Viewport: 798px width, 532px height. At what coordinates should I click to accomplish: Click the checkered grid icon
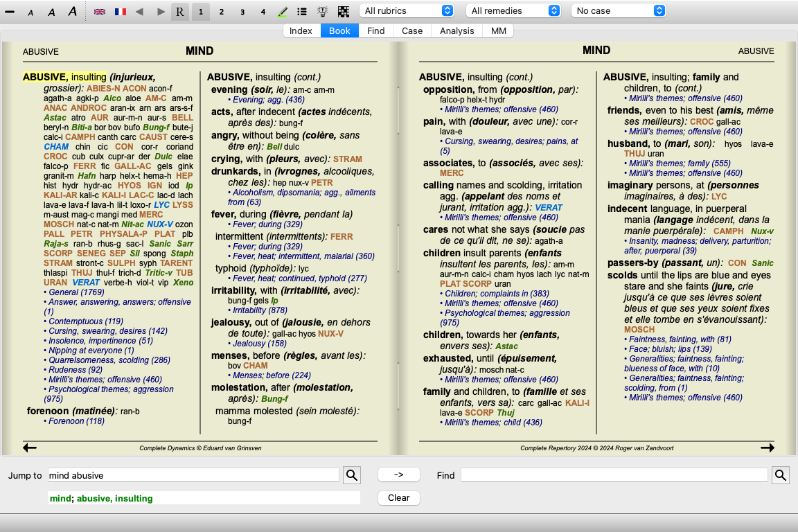(x=344, y=12)
